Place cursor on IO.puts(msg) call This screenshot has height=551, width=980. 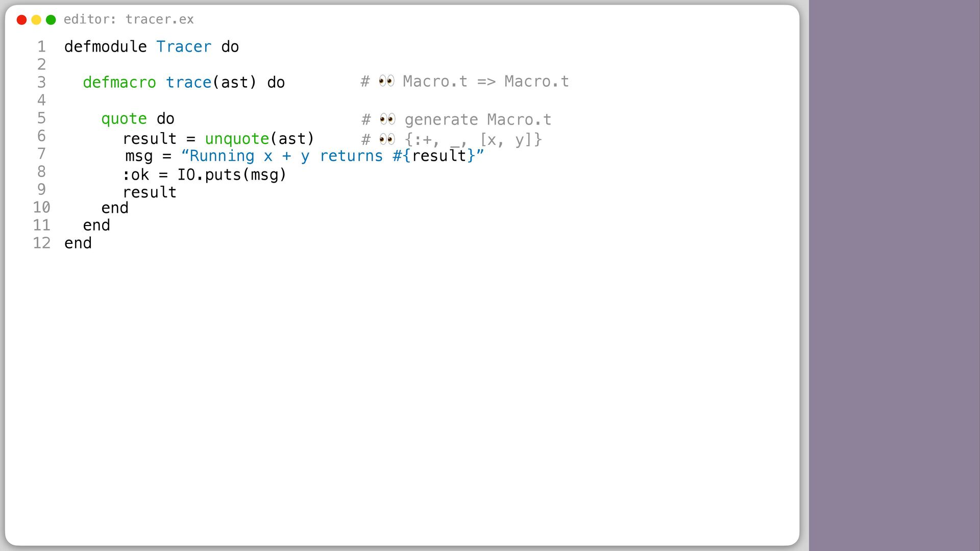232,175
